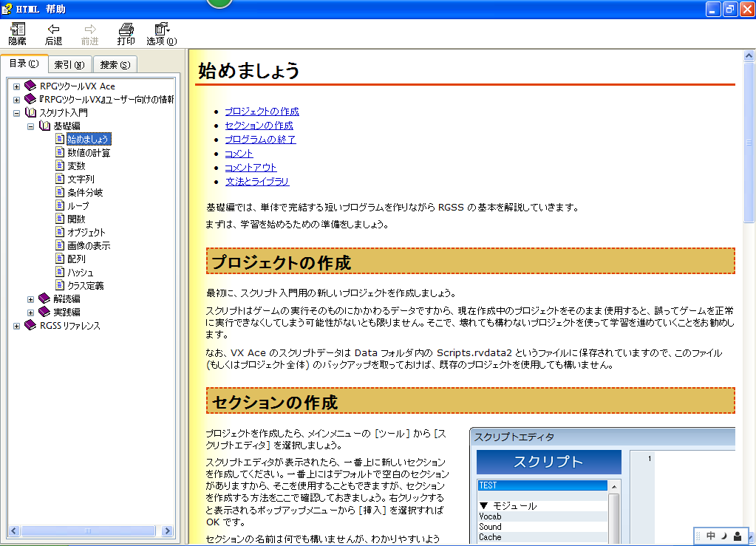The width and height of the screenshot is (756, 546).
Task: Click content pane scroll up arrow
Action: coord(749,56)
